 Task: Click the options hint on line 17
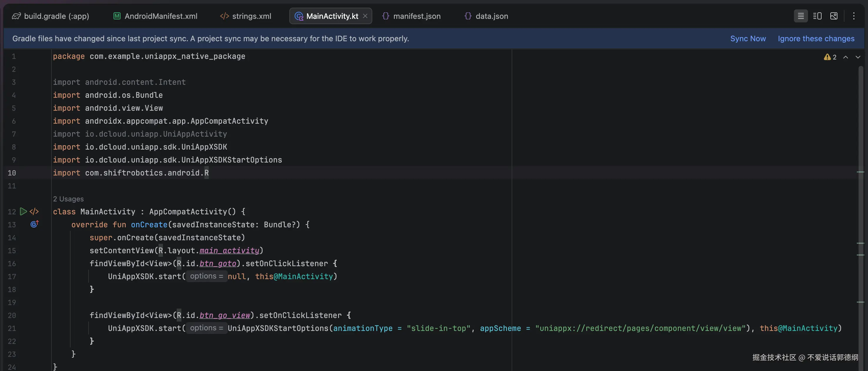tap(206, 276)
